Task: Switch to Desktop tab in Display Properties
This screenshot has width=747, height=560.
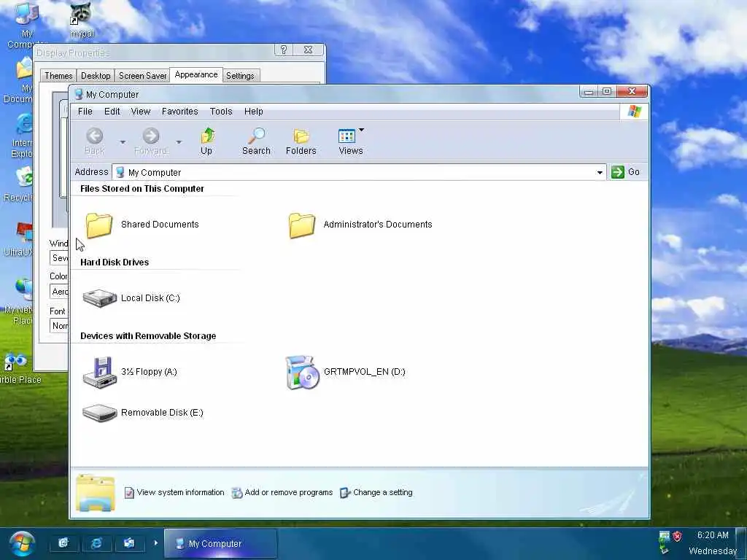Action: [x=96, y=76]
